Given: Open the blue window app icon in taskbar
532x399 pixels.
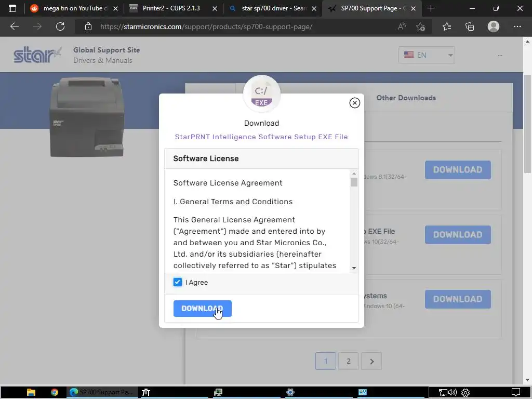Looking at the screenshot, I should [362, 392].
